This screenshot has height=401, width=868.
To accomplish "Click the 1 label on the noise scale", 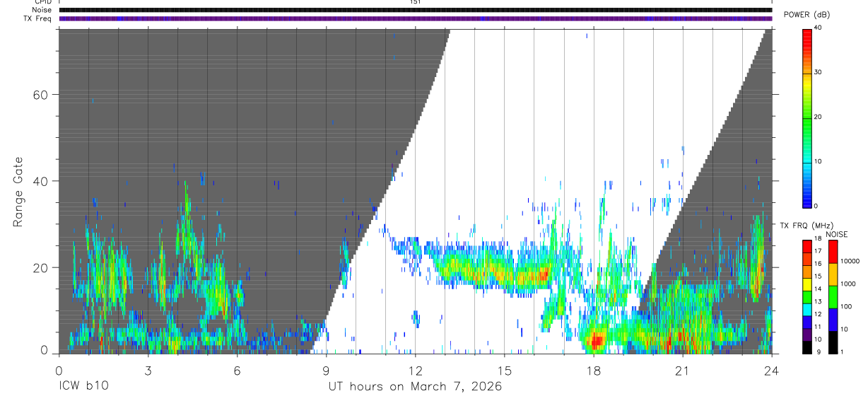I will coord(841,351).
